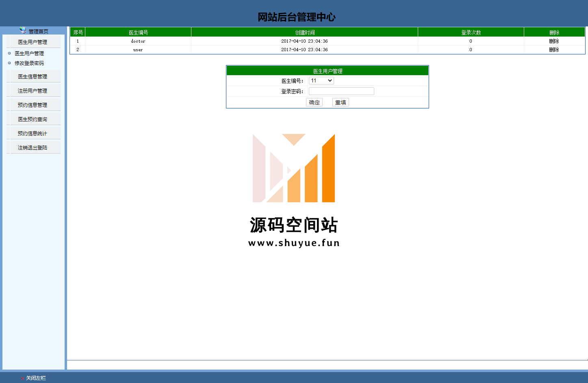This screenshot has height=383, width=588.
Task: Click the red X icon beside 关闭左栏
Action: 22,378
